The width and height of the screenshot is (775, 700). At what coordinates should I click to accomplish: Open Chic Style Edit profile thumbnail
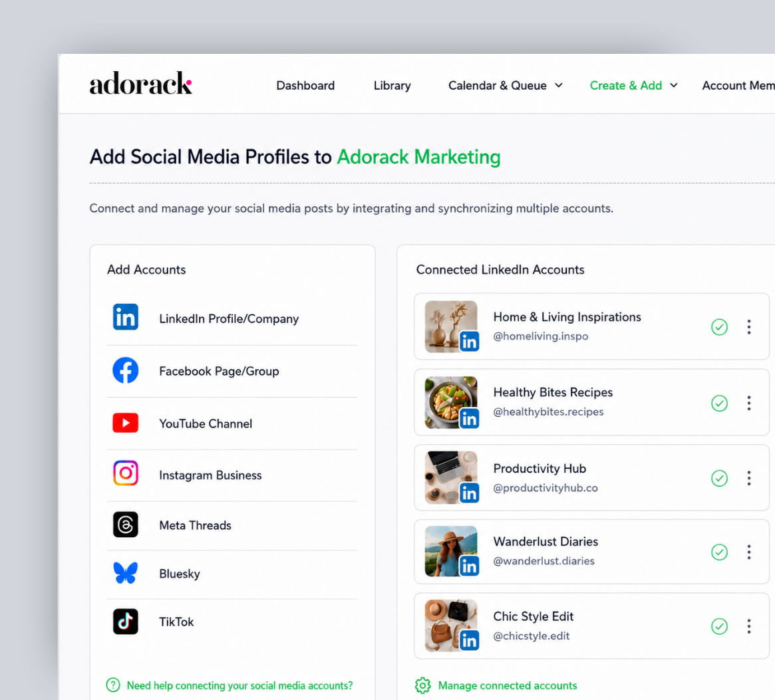[451, 626]
